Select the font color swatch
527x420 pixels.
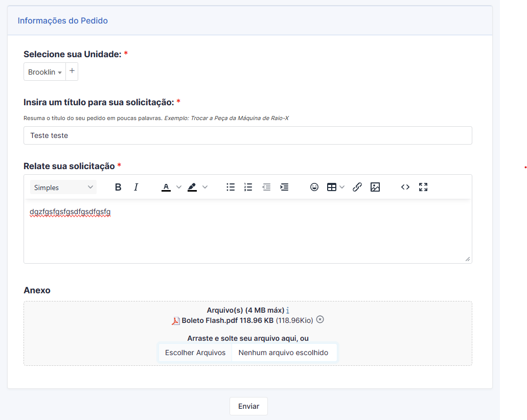coord(166,187)
